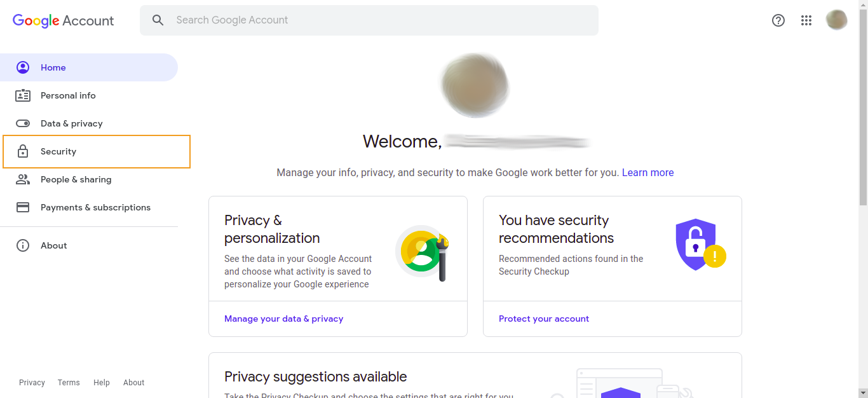Click the search magnifying glass icon
Image resolution: width=868 pixels, height=398 pixels.
158,20
